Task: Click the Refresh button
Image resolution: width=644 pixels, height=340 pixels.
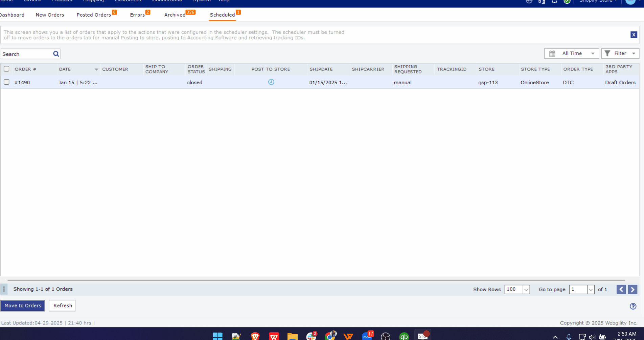Action: click(x=63, y=305)
